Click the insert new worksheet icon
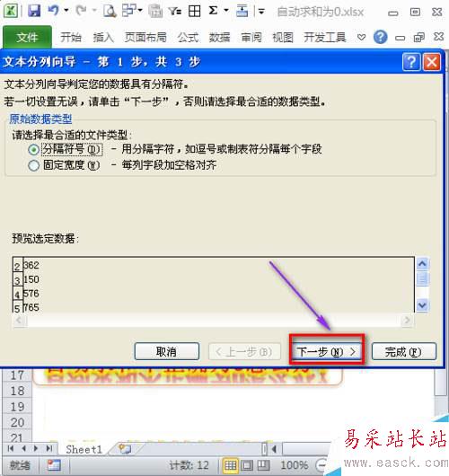This screenshot has height=476, width=449. click(x=125, y=449)
